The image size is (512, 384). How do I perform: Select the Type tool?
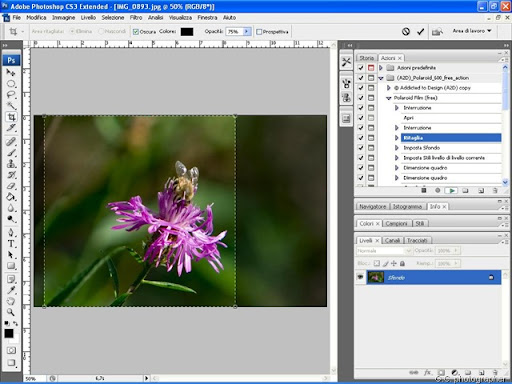[11, 244]
